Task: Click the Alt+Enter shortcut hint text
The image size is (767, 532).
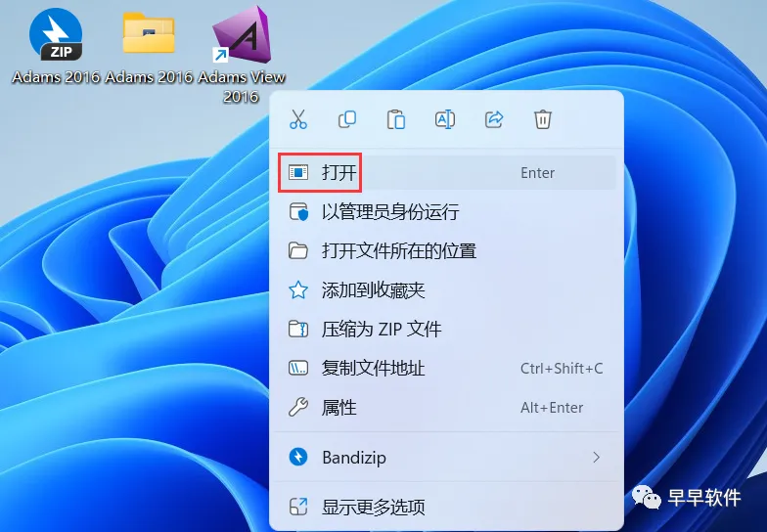Action: [552, 407]
